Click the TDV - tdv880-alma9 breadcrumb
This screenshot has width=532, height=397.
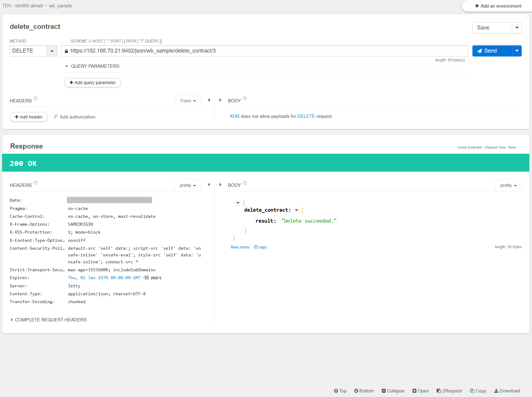[22, 6]
